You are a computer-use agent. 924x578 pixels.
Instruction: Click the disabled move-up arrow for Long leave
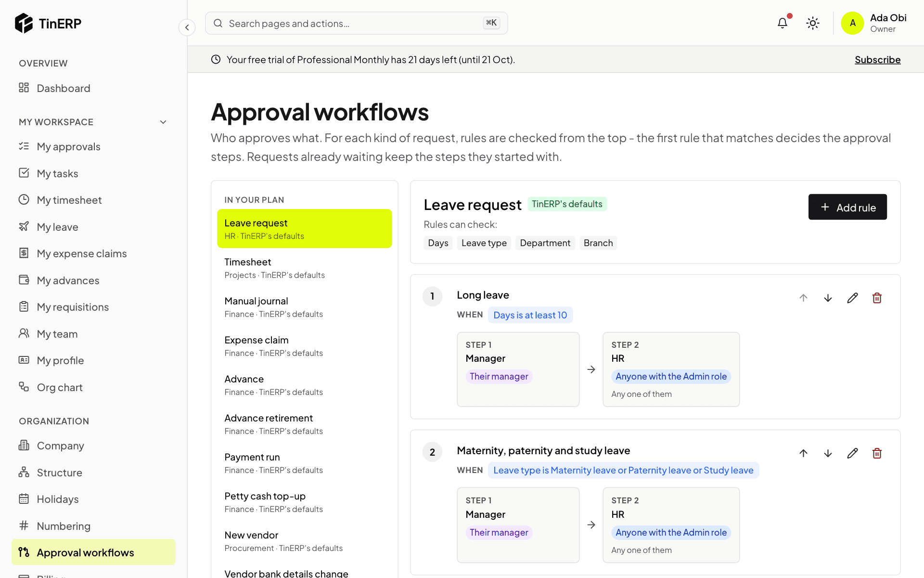click(x=803, y=298)
